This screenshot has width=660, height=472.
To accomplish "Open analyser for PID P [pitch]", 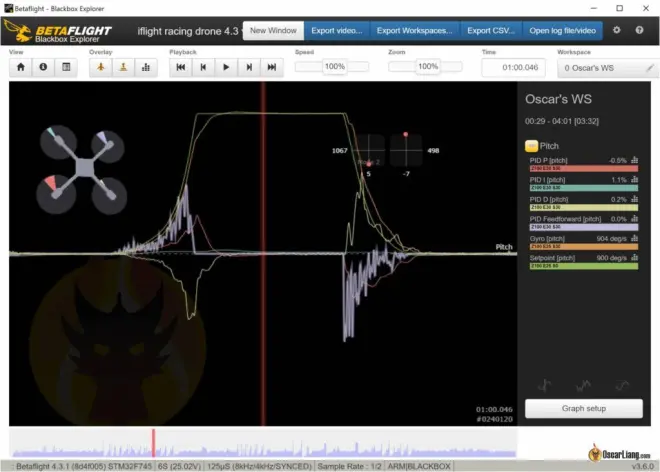I will pos(634,160).
